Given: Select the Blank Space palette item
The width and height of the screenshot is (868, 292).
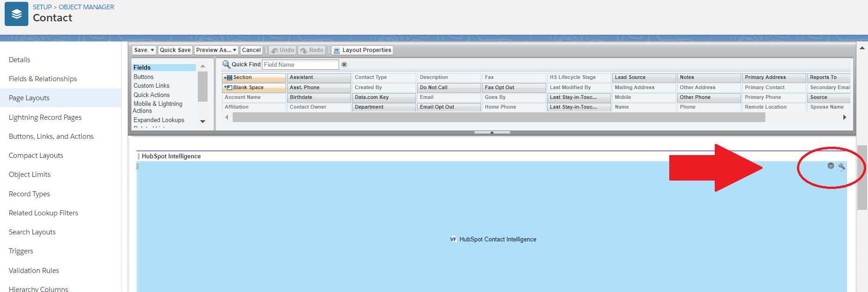Looking at the screenshot, I should pyautogui.click(x=254, y=87).
